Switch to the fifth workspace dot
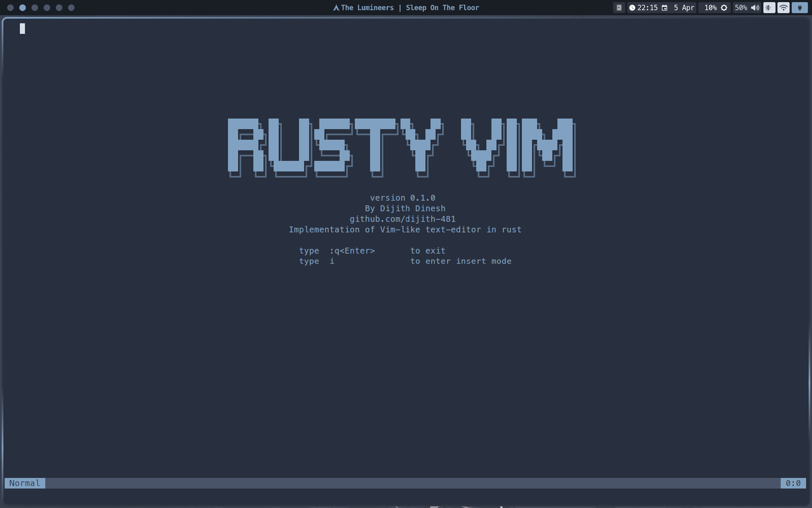This screenshot has height=508, width=812. click(x=59, y=8)
